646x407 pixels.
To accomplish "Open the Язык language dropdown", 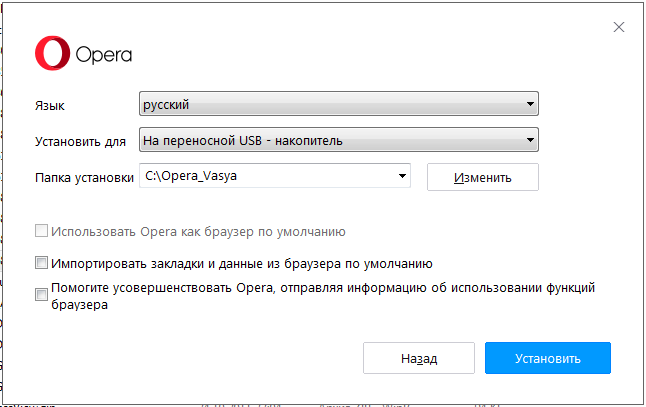I will (x=339, y=104).
